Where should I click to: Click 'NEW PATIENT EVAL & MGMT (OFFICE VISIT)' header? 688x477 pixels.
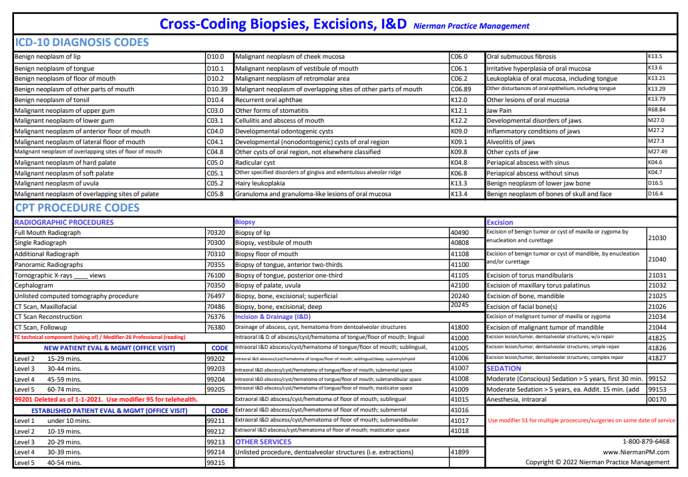tap(109, 348)
